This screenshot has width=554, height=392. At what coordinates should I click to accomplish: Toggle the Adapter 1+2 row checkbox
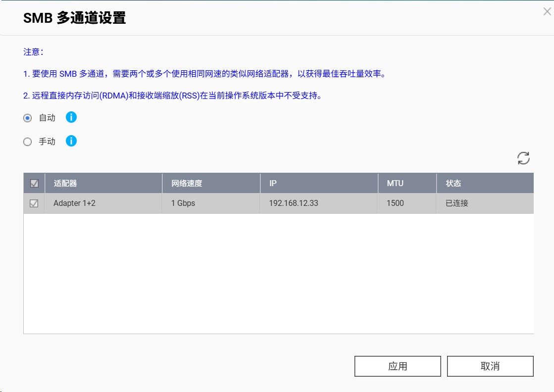click(34, 203)
